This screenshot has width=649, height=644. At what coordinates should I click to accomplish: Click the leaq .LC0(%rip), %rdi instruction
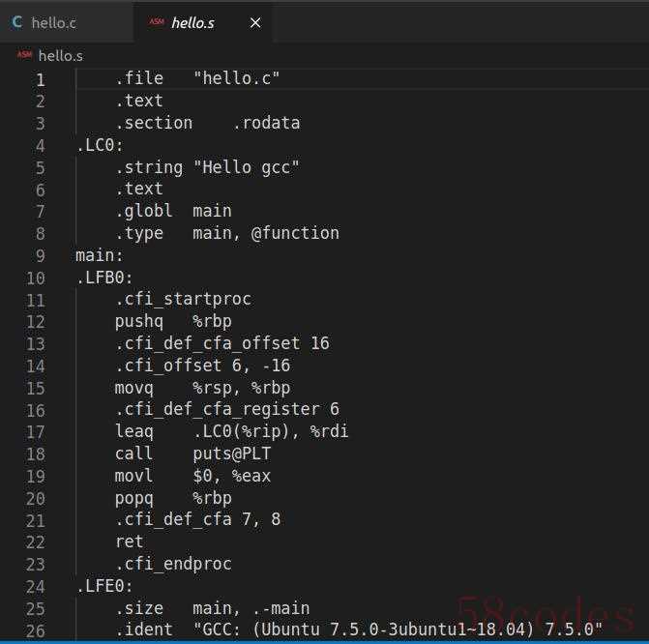(232, 431)
